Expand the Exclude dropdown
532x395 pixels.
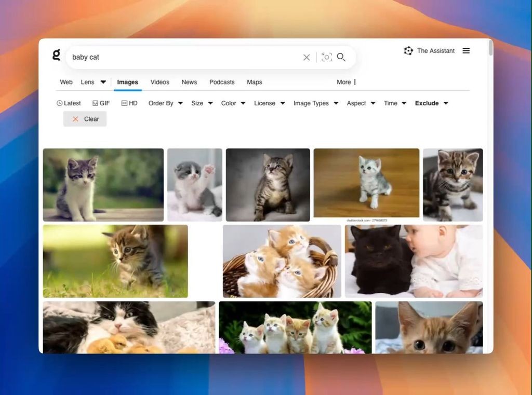(432, 103)
